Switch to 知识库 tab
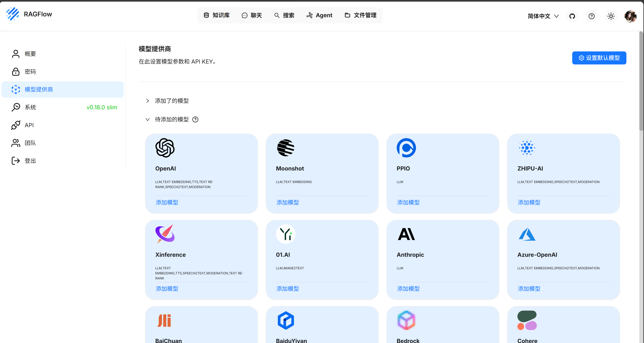This screenshot has height=343, width=644. [x=217, y=15]
